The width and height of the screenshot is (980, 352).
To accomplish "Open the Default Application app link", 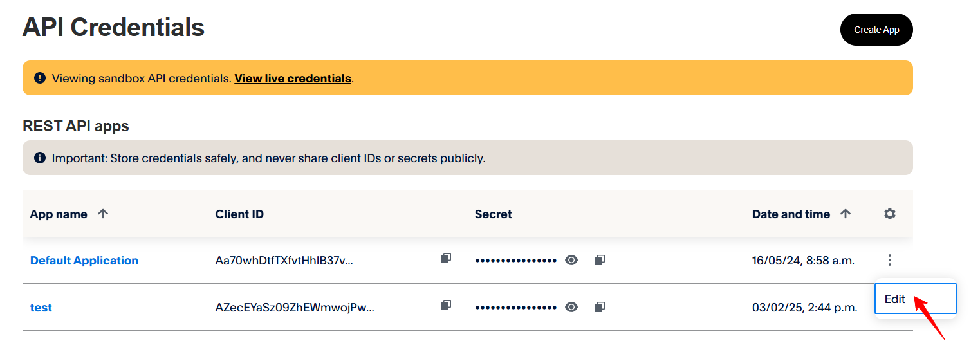I will coord(84,261).
